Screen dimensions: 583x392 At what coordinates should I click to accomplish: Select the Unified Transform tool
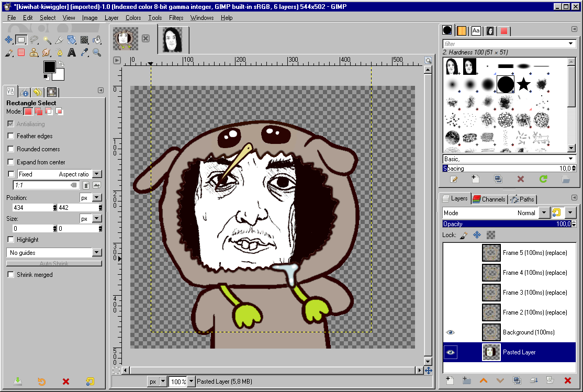72,40
